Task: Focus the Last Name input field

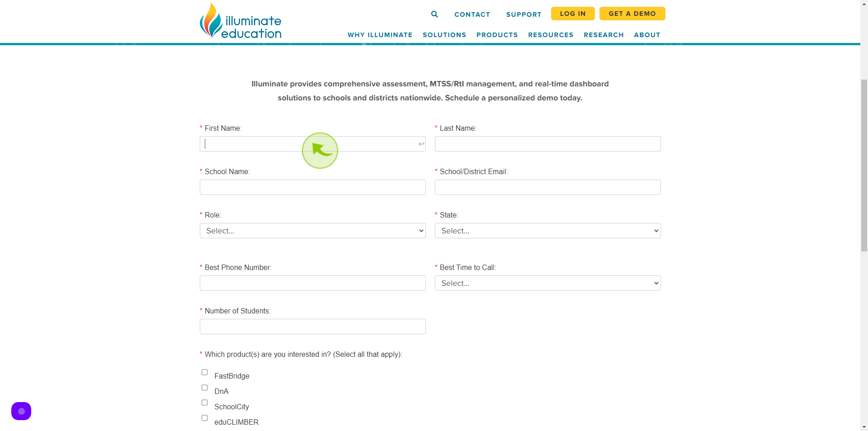Action: pos(548,144)
